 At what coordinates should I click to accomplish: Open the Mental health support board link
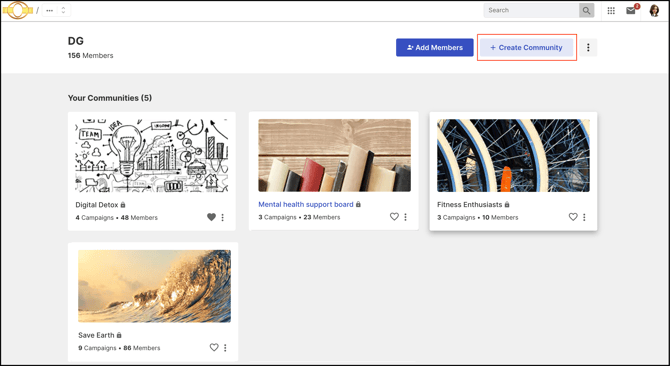click(x=306, y=204)
